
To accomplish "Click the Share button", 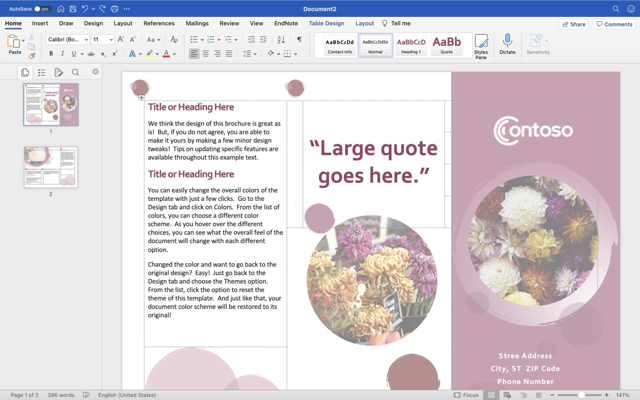I will pos(573,24).
